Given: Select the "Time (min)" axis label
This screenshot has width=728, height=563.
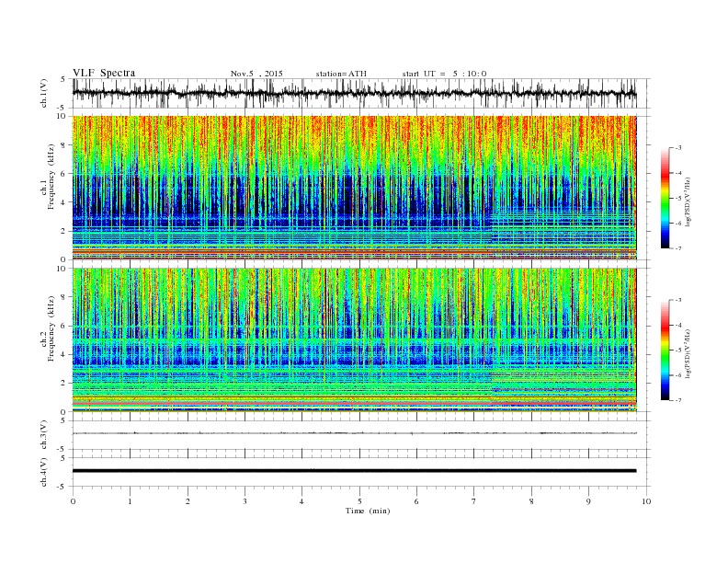Looking at the screenshot, I should pyautogui.click(x=368, y=511).
